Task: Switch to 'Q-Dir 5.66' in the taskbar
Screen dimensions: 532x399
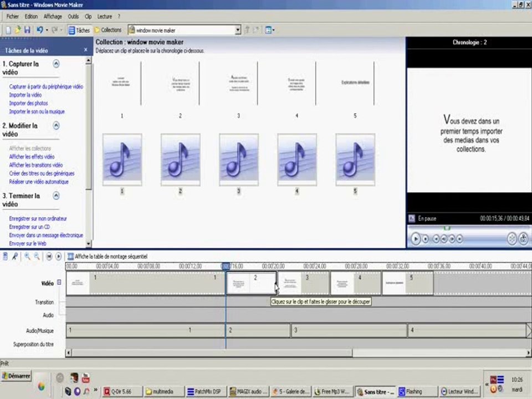Action: [x=122, y=392]
